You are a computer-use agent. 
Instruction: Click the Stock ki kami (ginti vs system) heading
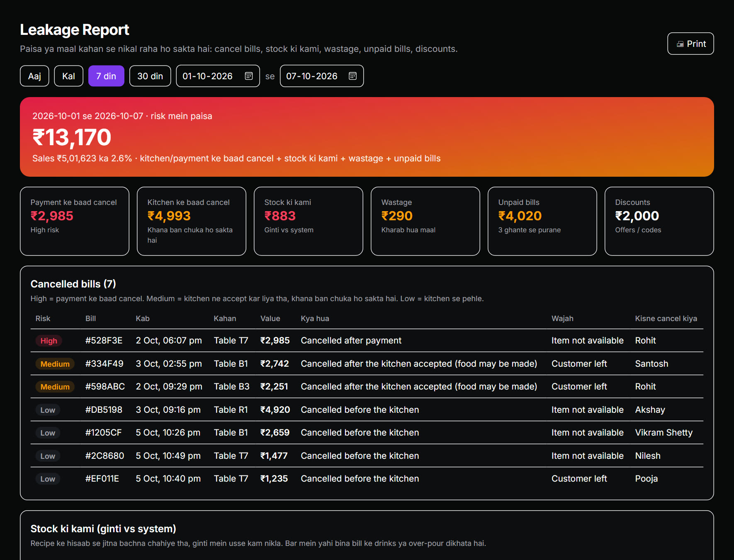[103, 529]
